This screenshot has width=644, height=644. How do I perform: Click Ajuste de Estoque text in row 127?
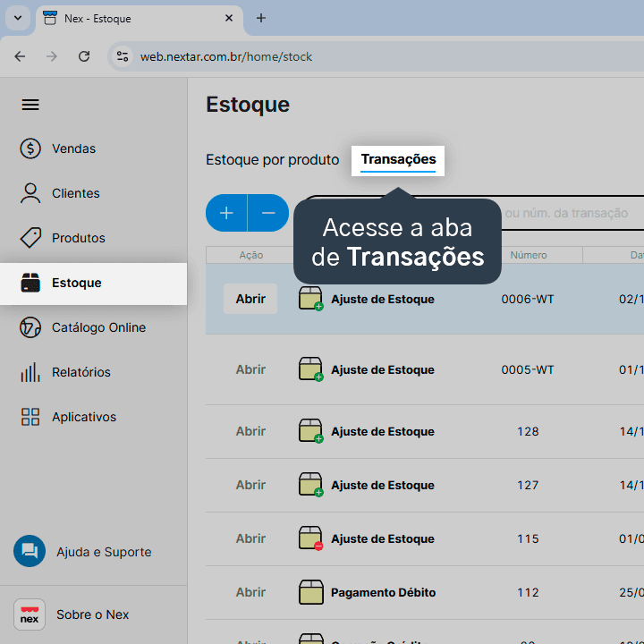point(383,485)
